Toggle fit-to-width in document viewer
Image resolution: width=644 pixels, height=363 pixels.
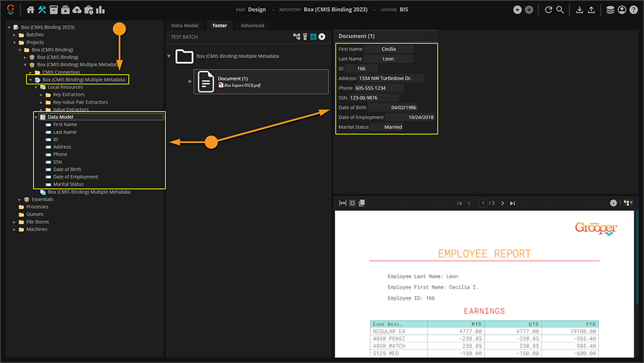coord(343,203)
